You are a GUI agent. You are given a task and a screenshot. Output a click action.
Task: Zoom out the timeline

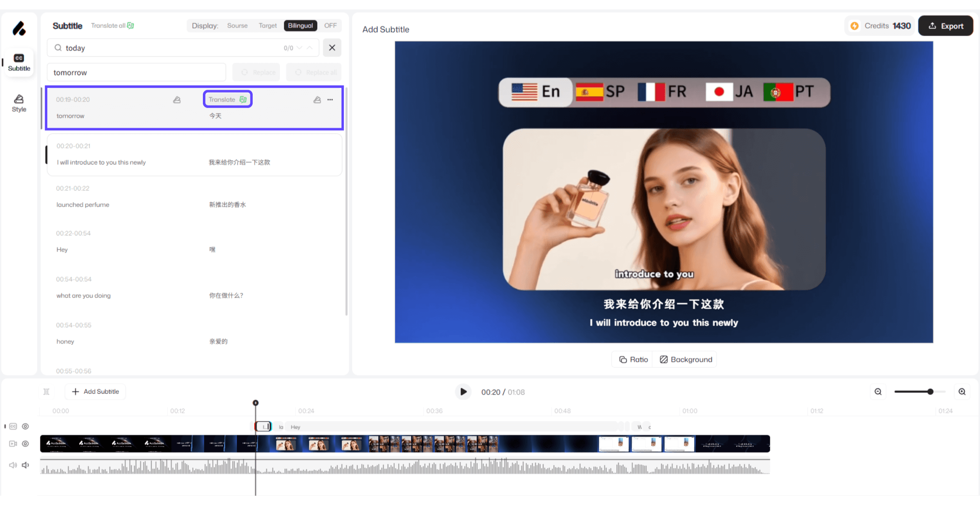(878, 392)
